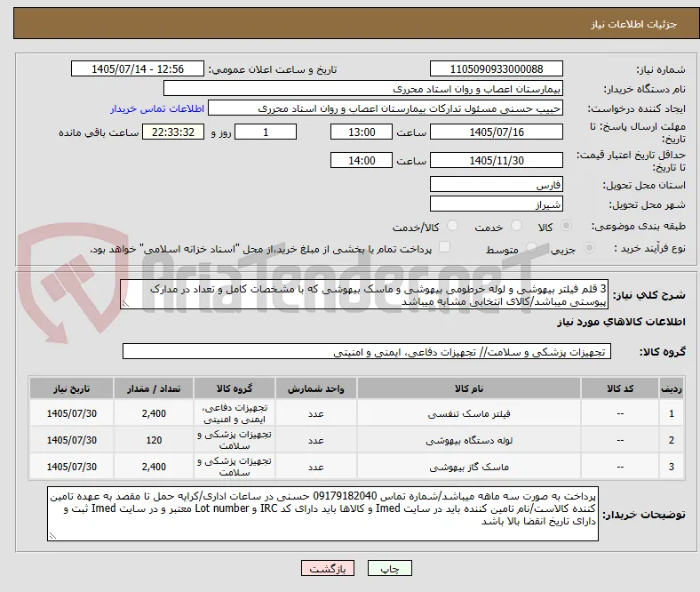This screenshot has height=592, width=700.
Task: Click the تاریخ نیاز column header
Action: [x=71, y=388]
